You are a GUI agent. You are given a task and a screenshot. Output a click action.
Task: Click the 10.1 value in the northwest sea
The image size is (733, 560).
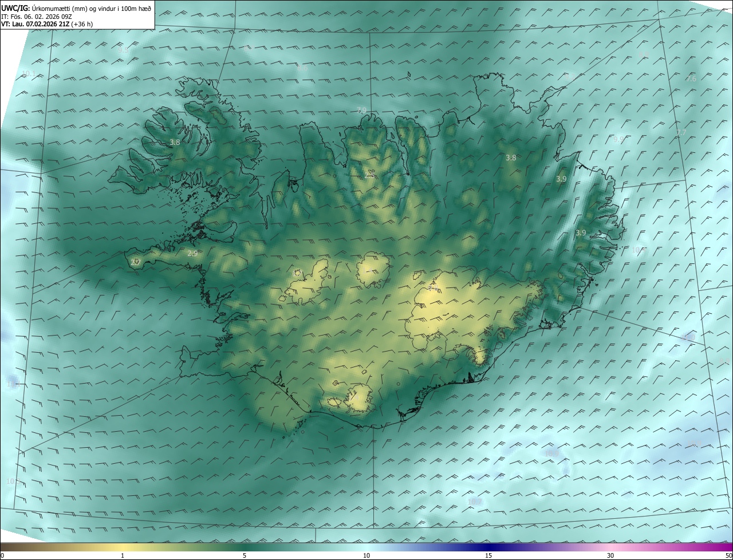click(x=29, y=74)
